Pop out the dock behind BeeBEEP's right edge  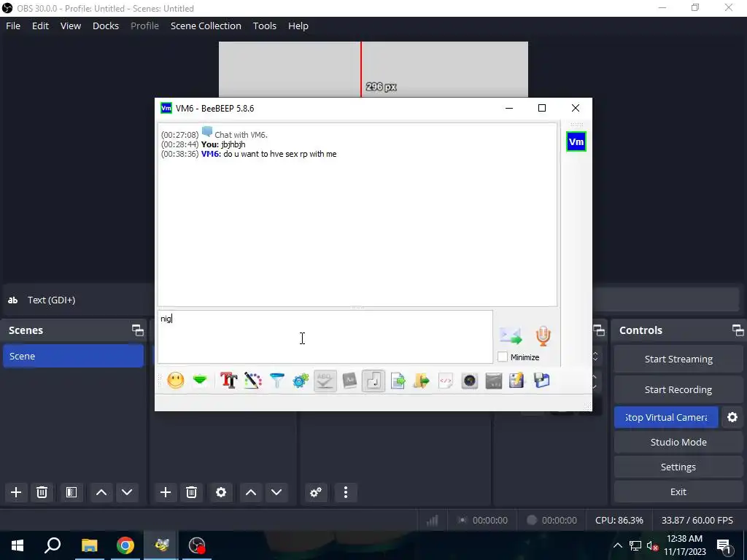coord(599,330)
